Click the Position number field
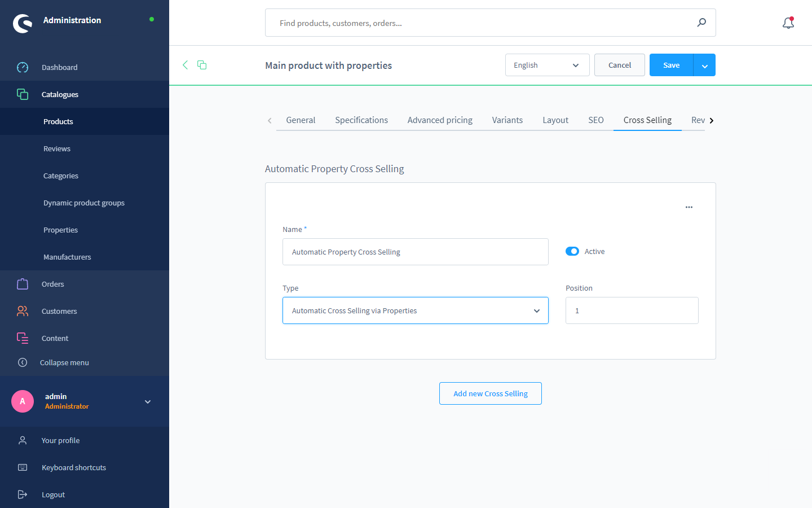812x508 pixels. pyautogui.click(x=632, y=310)
